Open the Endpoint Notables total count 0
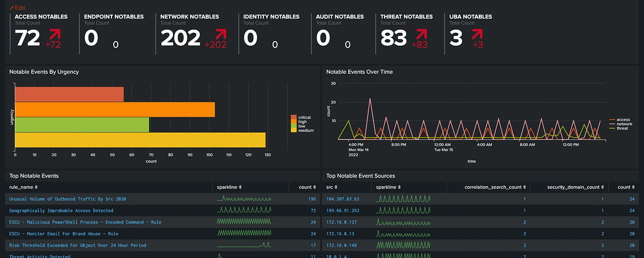644x258 pixels. point(91,38)
